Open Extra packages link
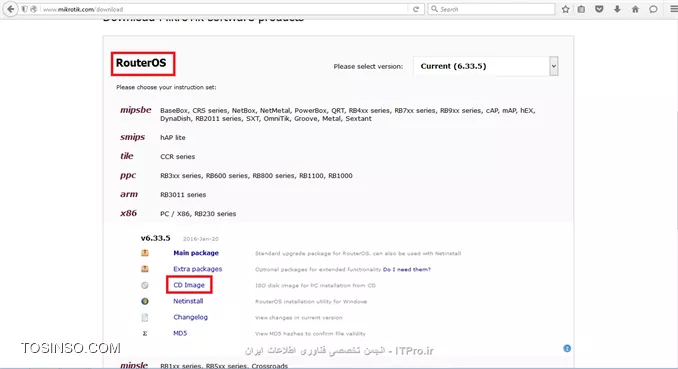Screen dimensions: 678x369 (198, 269)
